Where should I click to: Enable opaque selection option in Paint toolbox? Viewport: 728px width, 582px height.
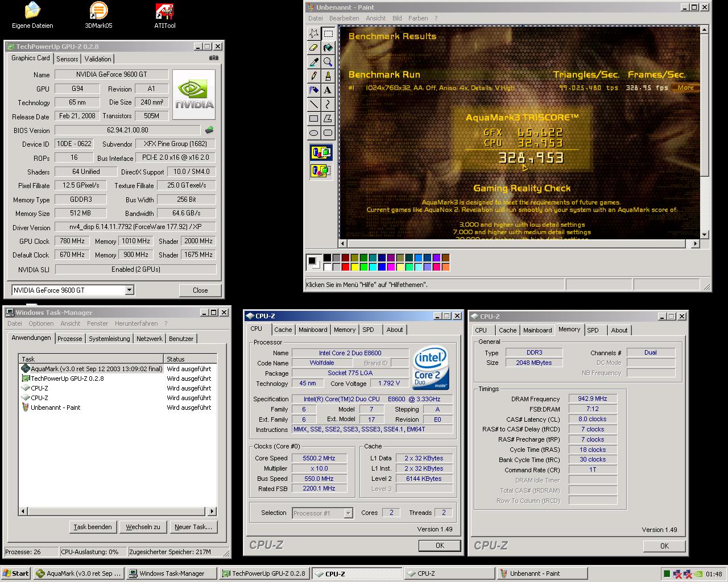[x=321, y=152]
